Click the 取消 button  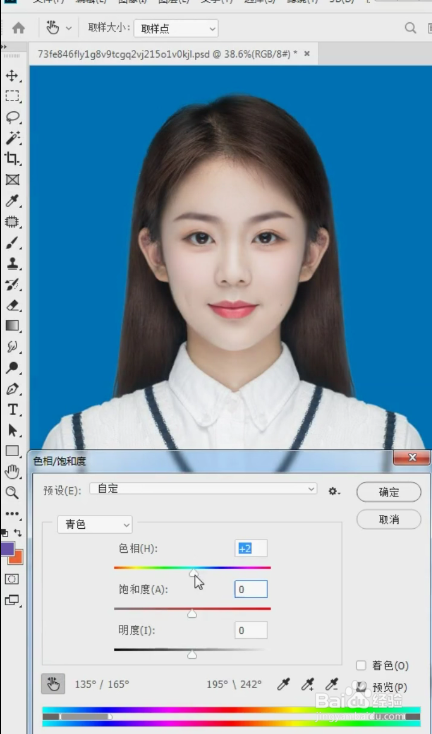[389, 519]
